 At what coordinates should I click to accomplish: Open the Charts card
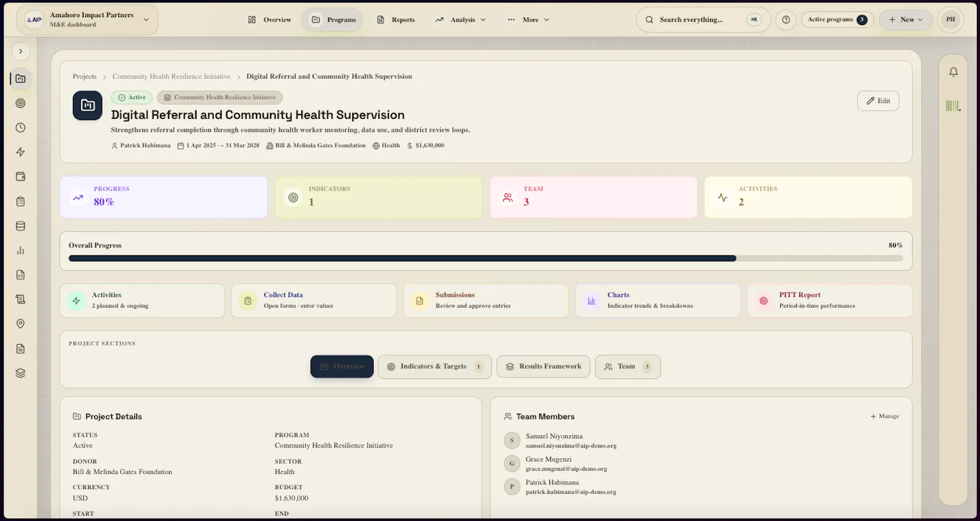tap(658, 301)
